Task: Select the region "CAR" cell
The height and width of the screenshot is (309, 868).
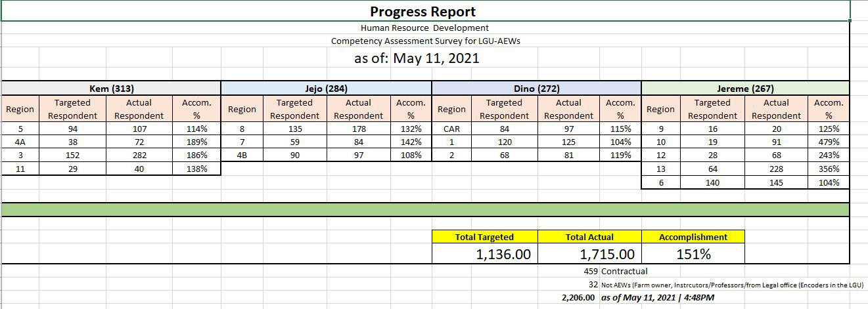Action: 451,129
